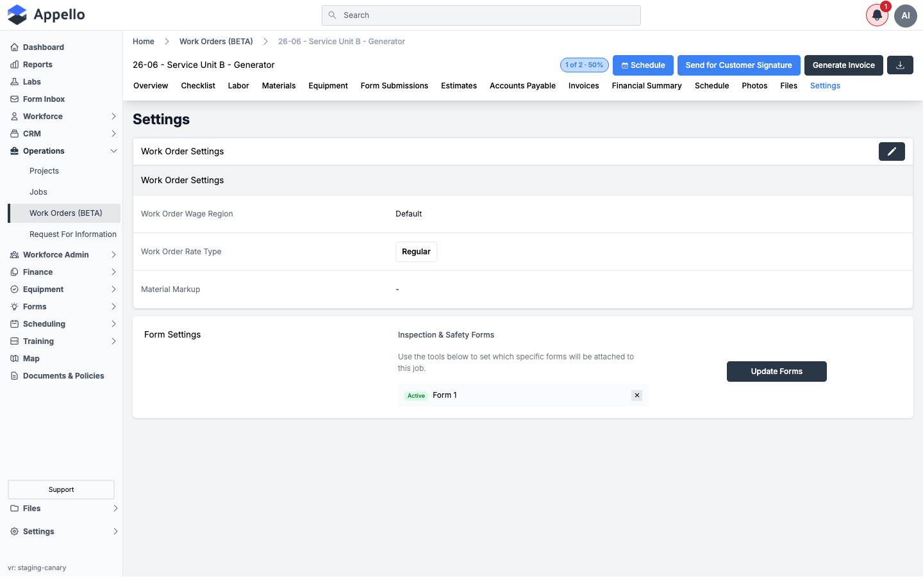Click the Scheduling calendar icon

pos(14,324)
